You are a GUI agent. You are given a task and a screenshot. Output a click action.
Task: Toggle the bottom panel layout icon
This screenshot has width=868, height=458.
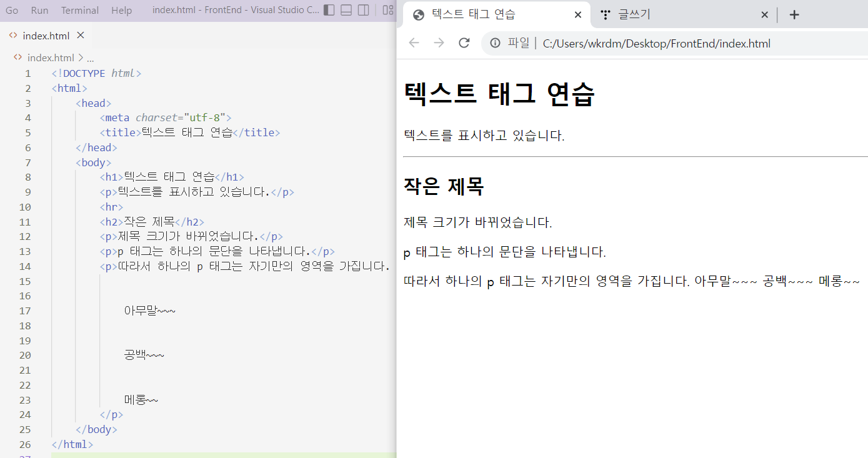coord(346,10)
